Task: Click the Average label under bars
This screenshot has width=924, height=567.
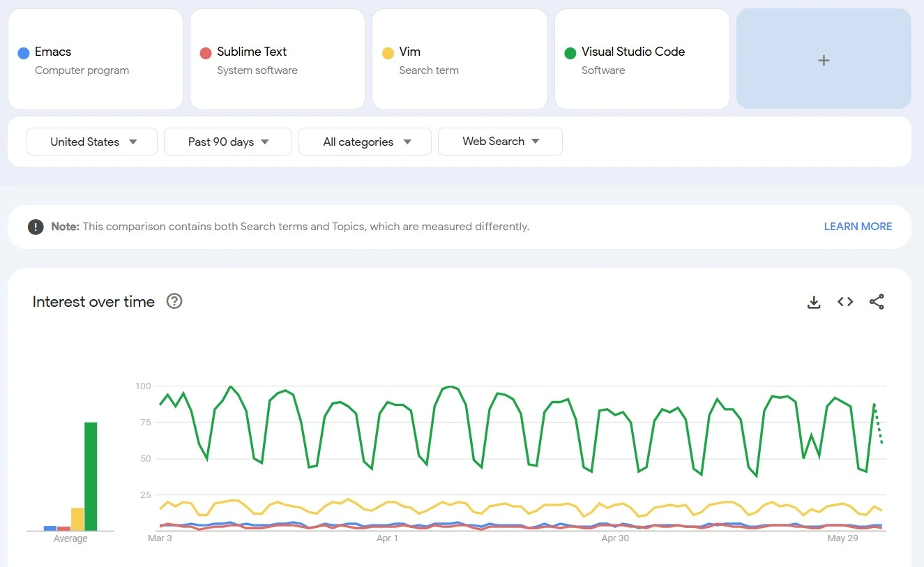Action: click(70, 538)
